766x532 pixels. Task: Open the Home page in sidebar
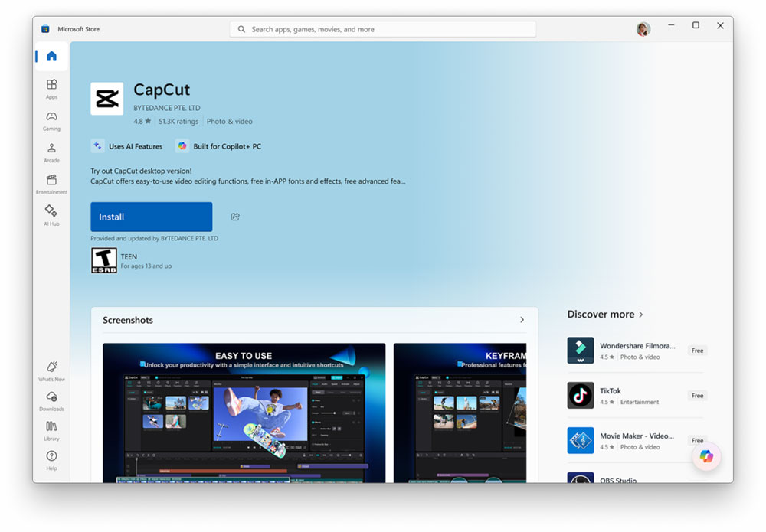click(x=51, y=56)
